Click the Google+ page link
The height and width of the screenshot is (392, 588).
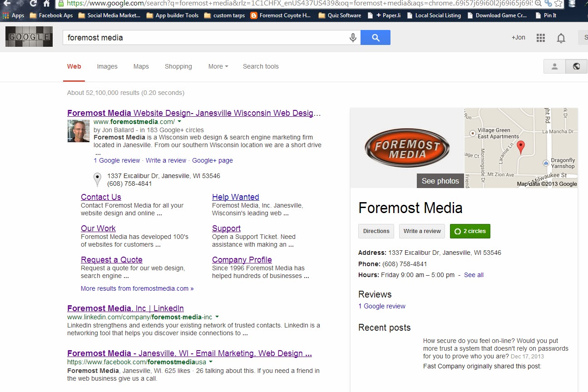coord(212,160)
